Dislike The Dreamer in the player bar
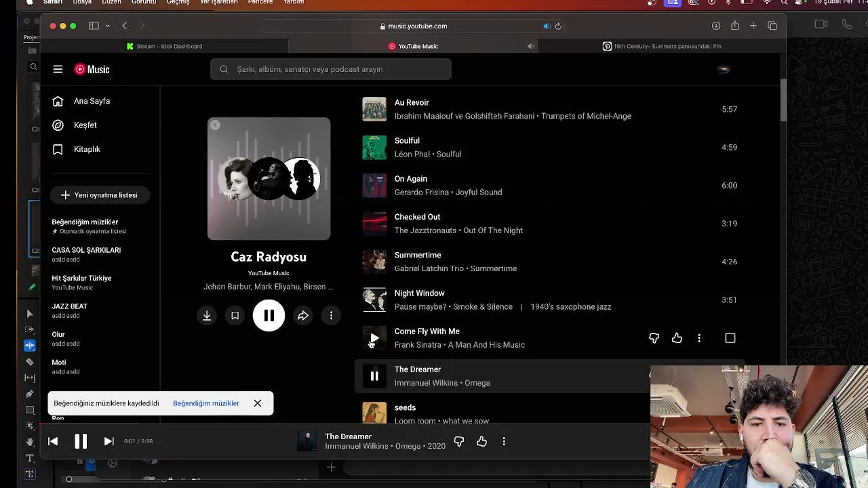 click(x=459, y=441)
